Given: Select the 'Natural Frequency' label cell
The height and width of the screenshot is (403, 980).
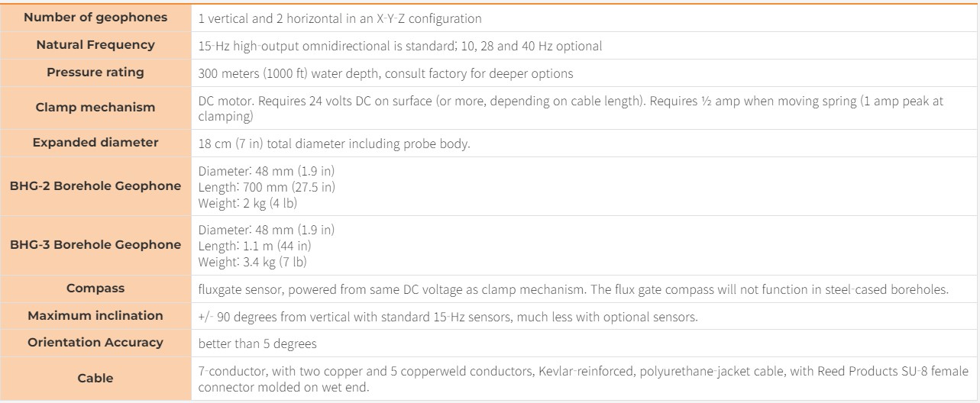Looking at the screenshot, I should coord(95,45).
